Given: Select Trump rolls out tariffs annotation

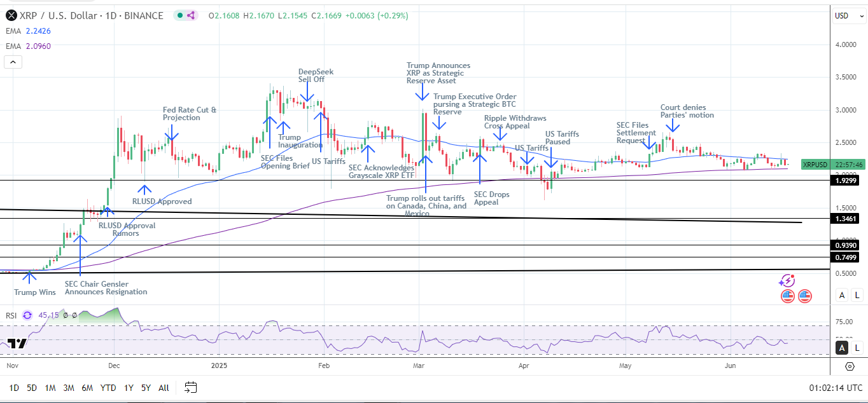Looking at the screenshot, I should coord(426,206).
